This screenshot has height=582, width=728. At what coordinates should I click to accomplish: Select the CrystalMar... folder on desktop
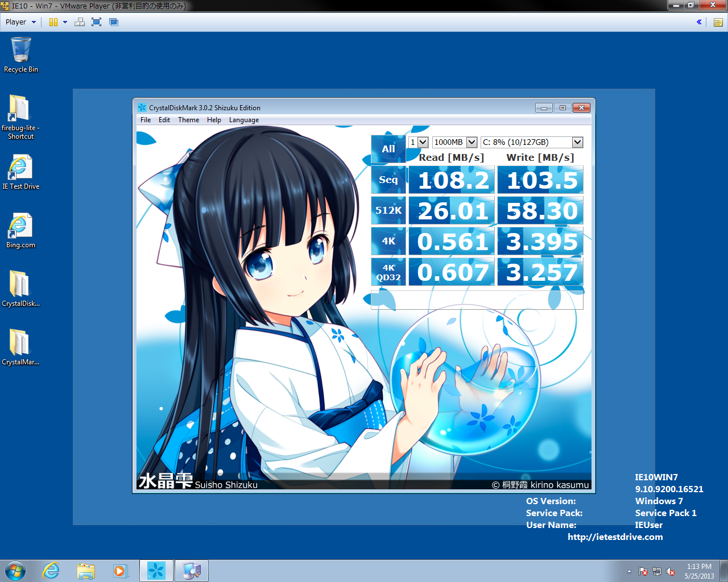pyautogui.click(x=21, y=347)
